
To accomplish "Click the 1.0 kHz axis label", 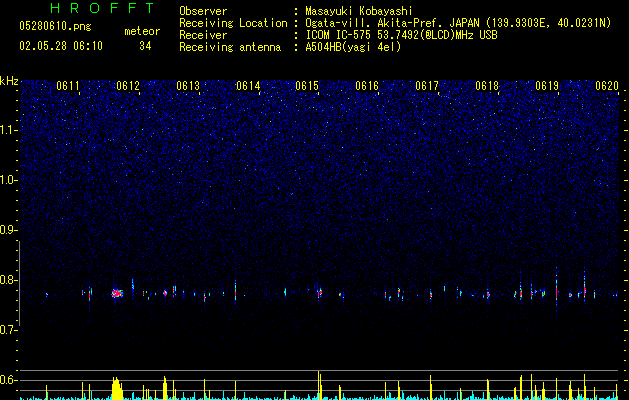I will (x=9, y=180).
